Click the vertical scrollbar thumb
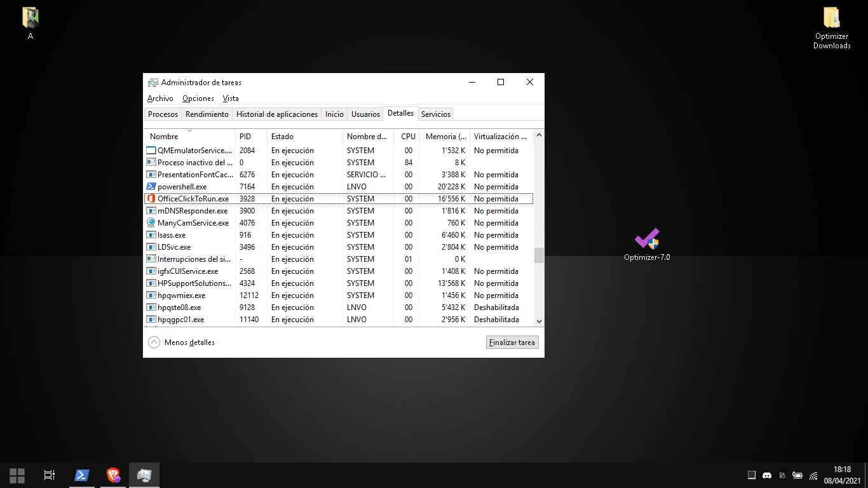This screenshot has height=488, width=868. [x=539, y=255]
